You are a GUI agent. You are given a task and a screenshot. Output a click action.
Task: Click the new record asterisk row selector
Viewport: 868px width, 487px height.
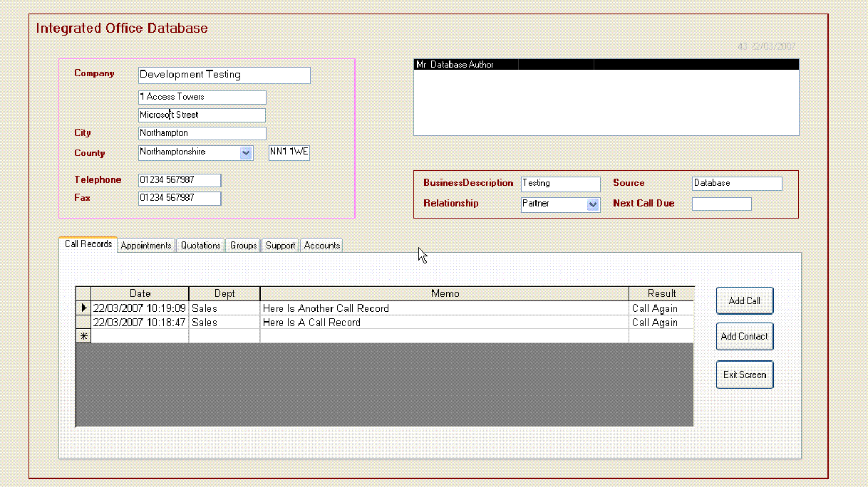83,336
